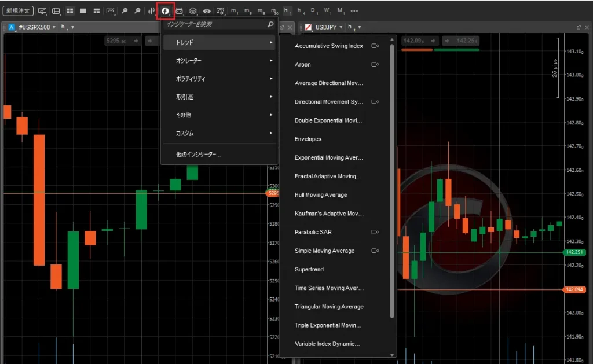Open the 取引高 indicator submenu

coord(219,97)
